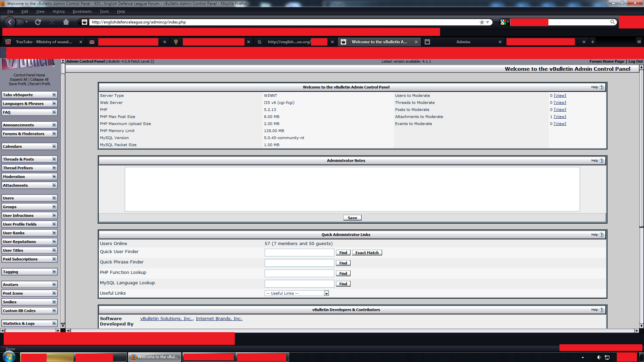644x362 pixels.
Task: Expand the Users sidebar section
Action: tap(54, 198)
